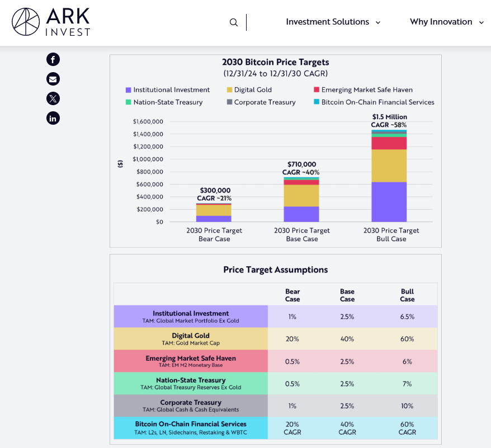Click the '40% CAGR' On-Chain base cell
The width and height of the screenshot is (491, 448).
[x=347, y=428]
